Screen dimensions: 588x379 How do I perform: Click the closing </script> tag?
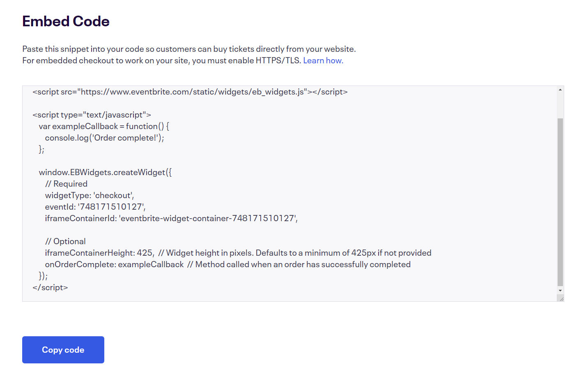coord(50,287)
